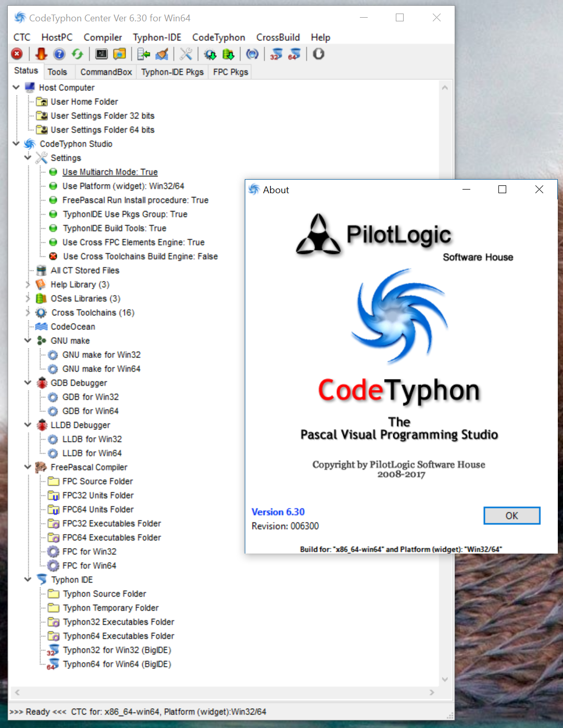Collapse the Host Computer tree node

click(x=16, y=87)
